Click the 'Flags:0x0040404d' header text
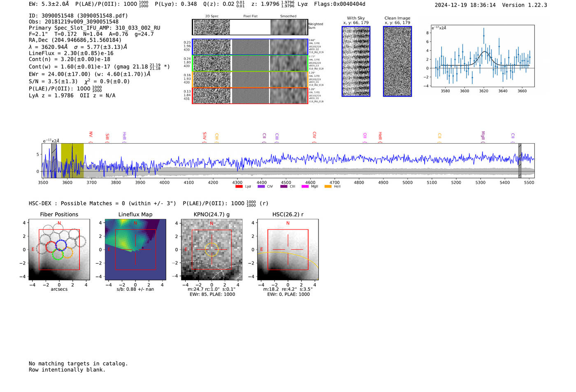Viewport: 576px width, 392px height. point(339,4)
